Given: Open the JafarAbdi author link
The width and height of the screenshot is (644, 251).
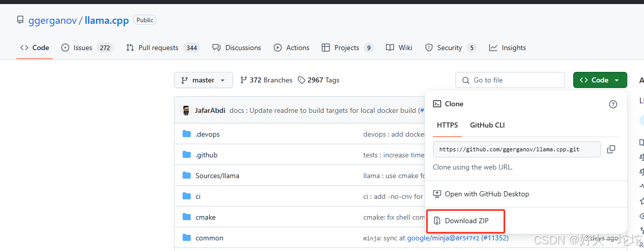Looking at the screenshot, I should coord(210,110).
